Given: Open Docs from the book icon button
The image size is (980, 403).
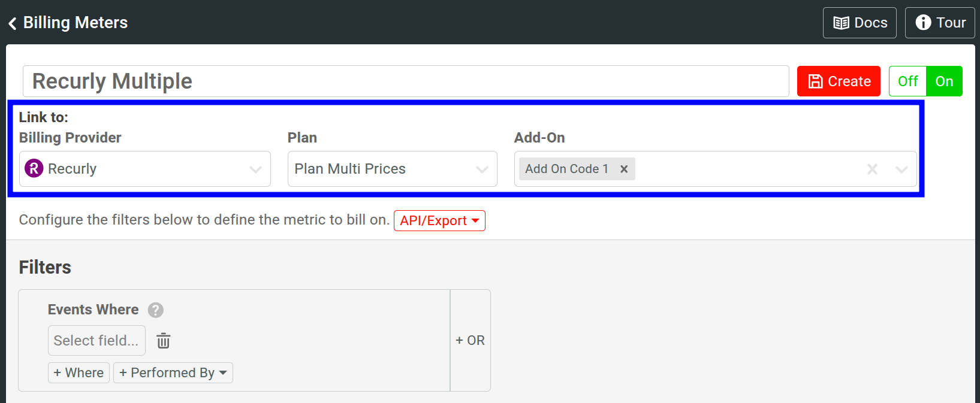Looking at the screenshot, I should (860, 23).
